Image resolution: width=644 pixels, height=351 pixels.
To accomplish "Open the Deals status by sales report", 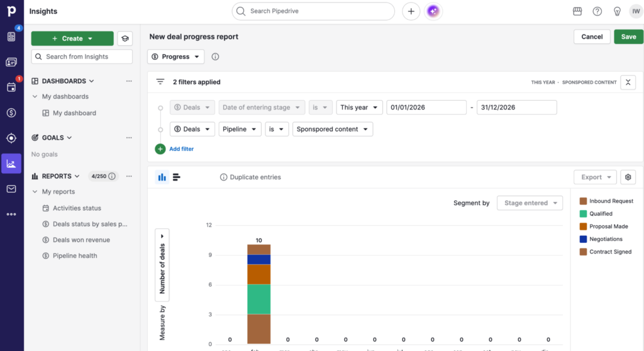I will click(90, 224).
